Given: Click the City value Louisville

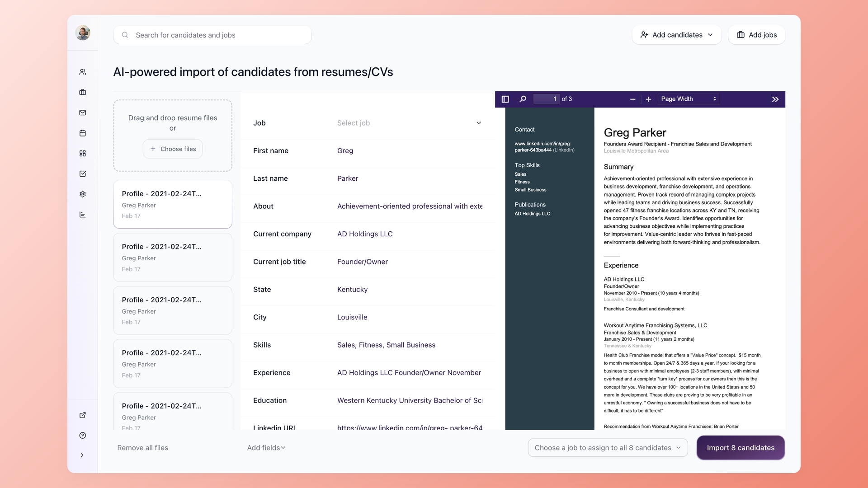Looking at the screenshot, I should [x=352, y=317].
